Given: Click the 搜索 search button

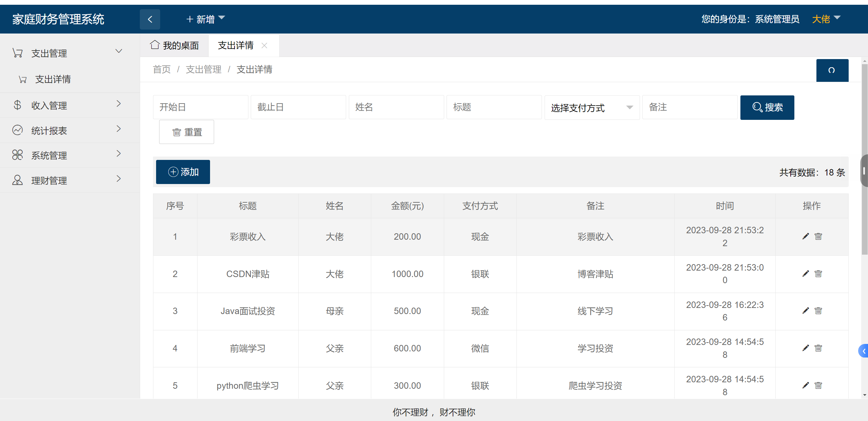Looking at the screenshot, I should pos(767,107).
